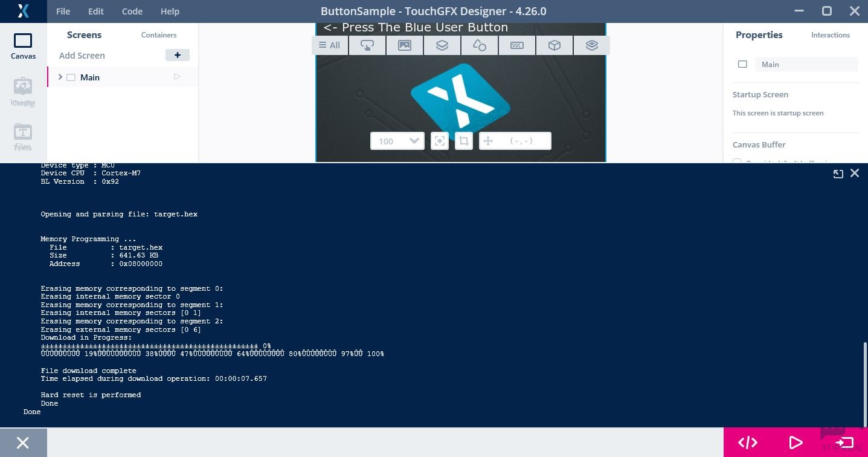This screenshot has height=457, width=868.
Task: Click the play icon on the Main row
Action: 177,77
